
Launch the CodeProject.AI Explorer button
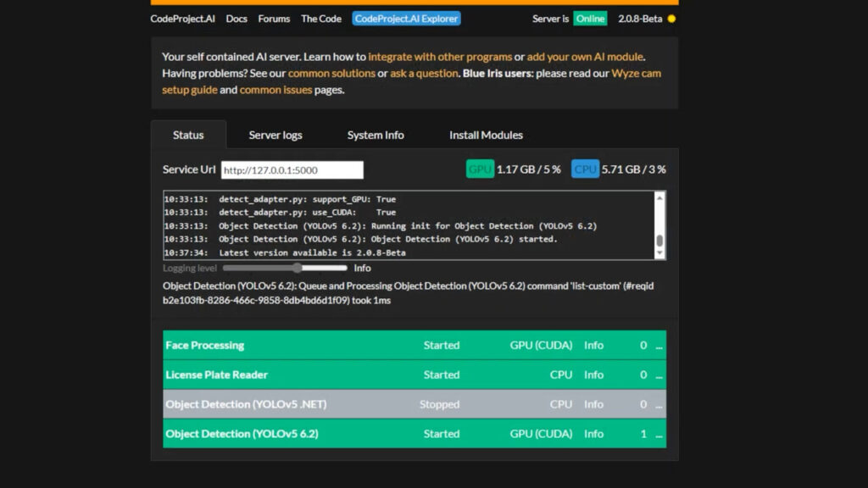406,19
